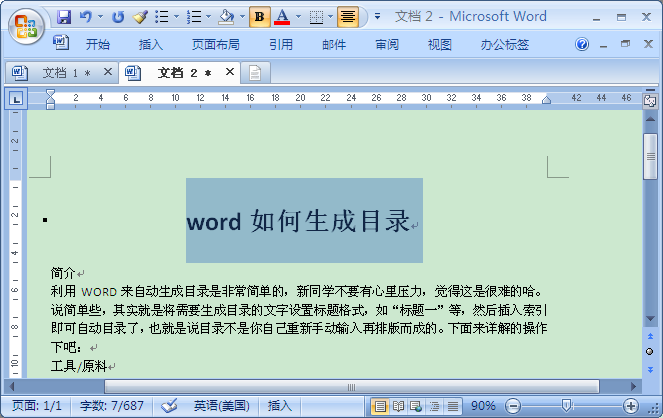Switch to Print Layout view
The width and height of the screenshot is (663, 418).
(380, 407)
